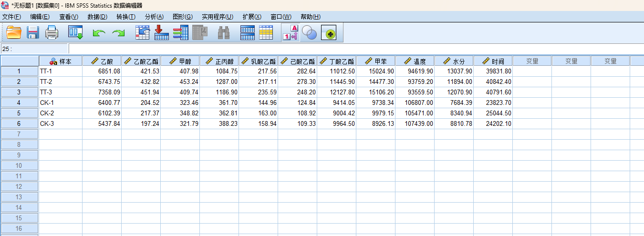644x236 pixels.
Task: Click the green Redo arrow icon
Action: [118, 33]
